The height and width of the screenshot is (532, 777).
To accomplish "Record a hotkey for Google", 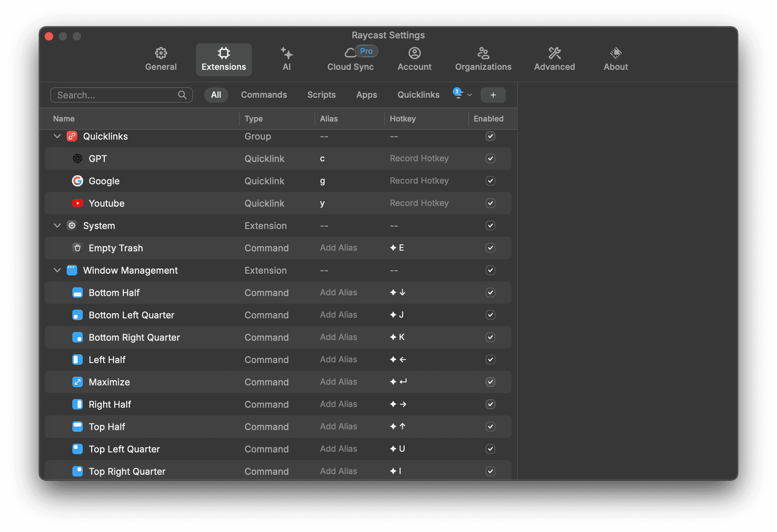I will coord(419,181).
